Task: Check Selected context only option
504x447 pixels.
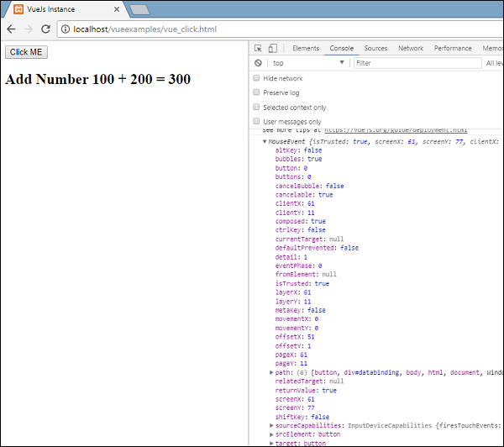Action: 256,108
